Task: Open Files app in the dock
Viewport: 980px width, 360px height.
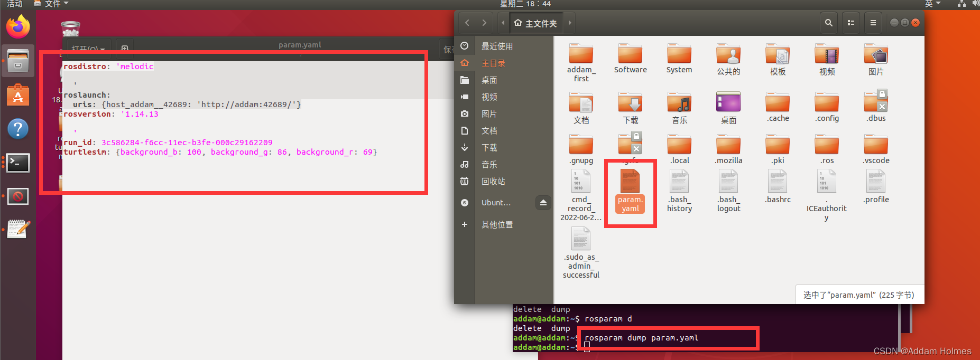Action: pos(18,61)
